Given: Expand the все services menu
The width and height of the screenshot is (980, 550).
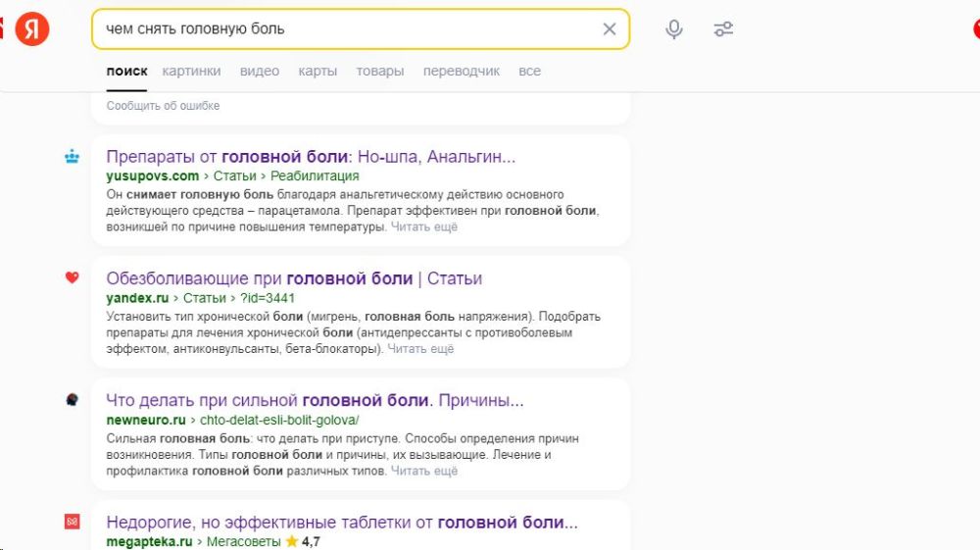Looking at the screenshot, I should pos(530,71).
